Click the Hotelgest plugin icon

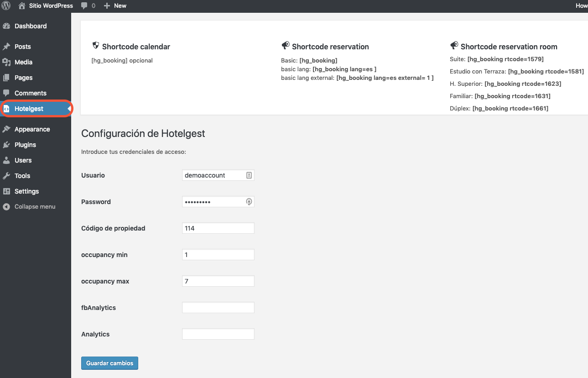[6, 109]
